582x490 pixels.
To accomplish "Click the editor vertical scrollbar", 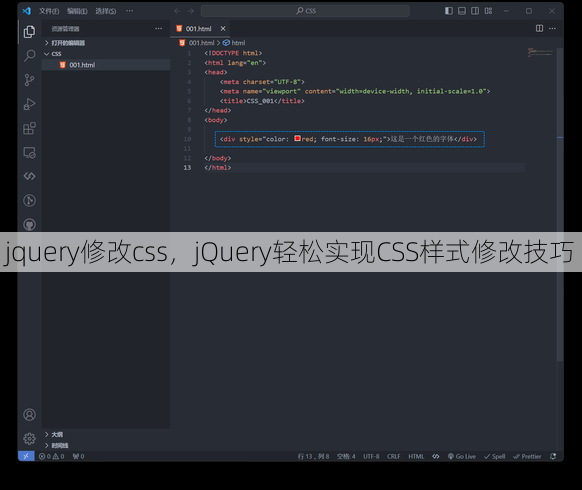I will [x=560, y=204].
